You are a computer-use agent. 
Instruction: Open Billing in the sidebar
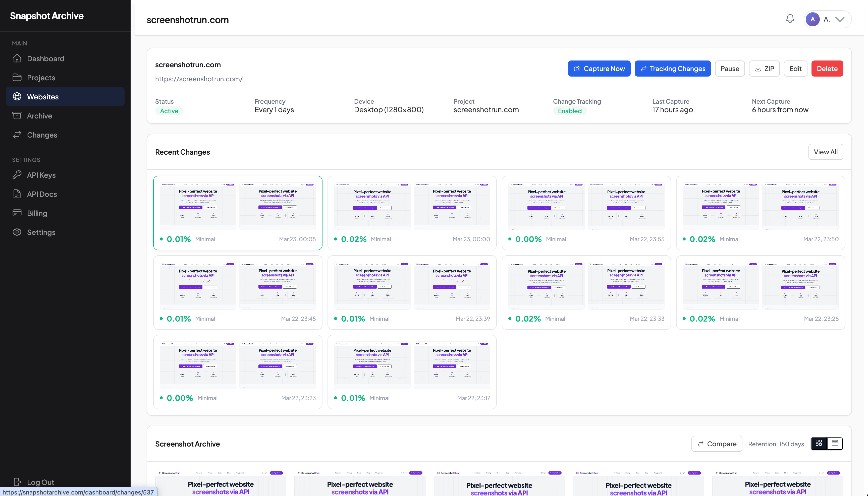65,213
